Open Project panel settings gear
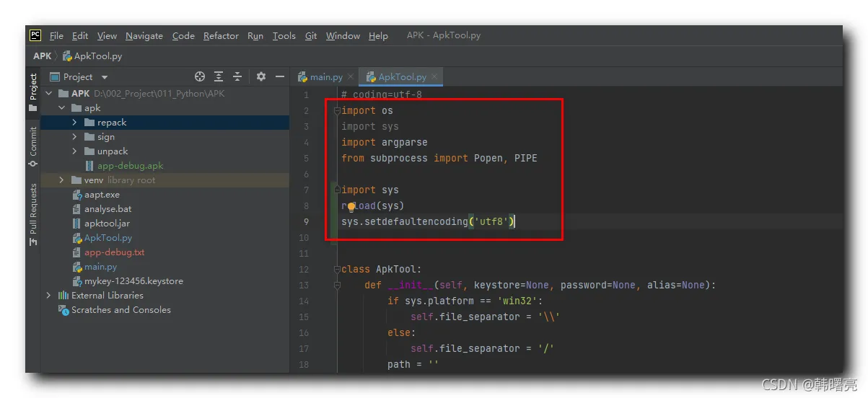868x398 pixels. (261, 76)
